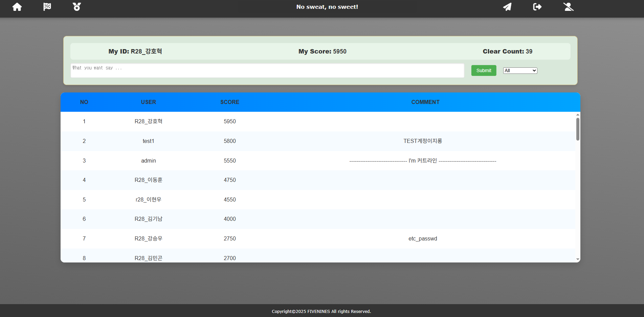Open the checkered flag challenges page
Image resolution: width=644 pixels, height=317 pixels.
[47, 7]
